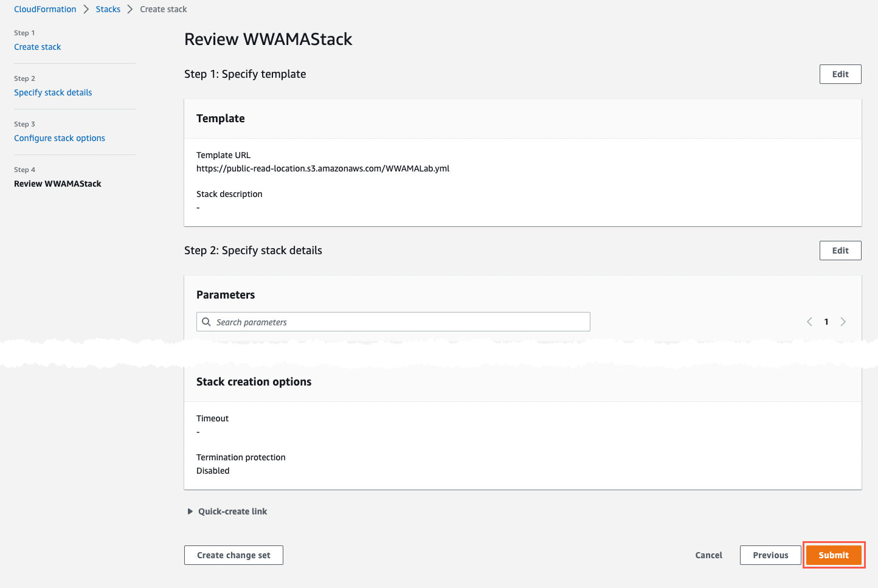
Task: Click into the Search parameters field
Action: [393, 322]
